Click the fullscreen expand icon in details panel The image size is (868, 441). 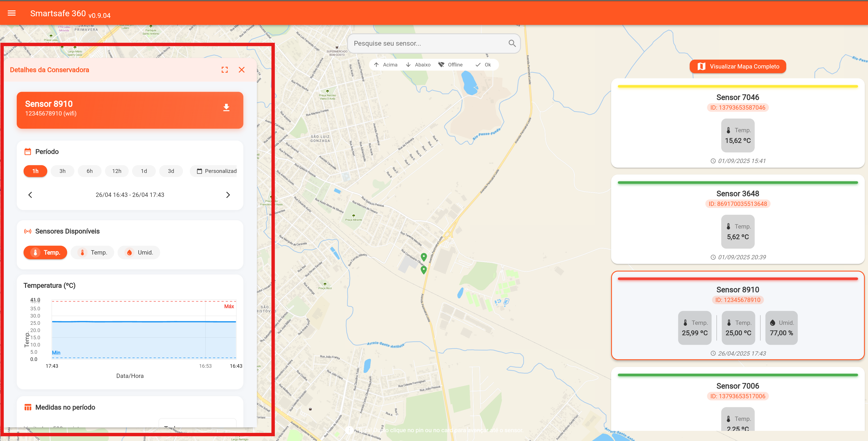click(224, 70)
